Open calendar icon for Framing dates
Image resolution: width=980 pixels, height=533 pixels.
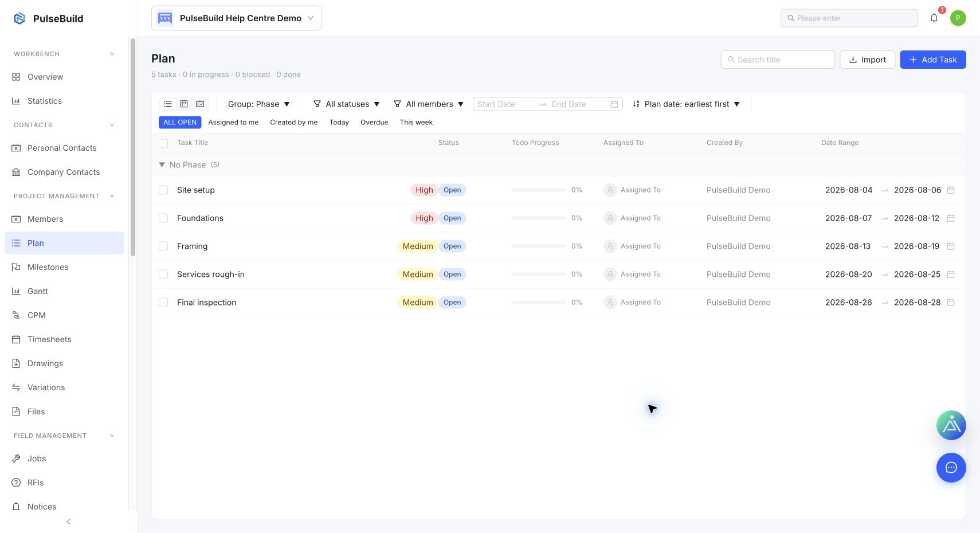[x=951, y=246]
